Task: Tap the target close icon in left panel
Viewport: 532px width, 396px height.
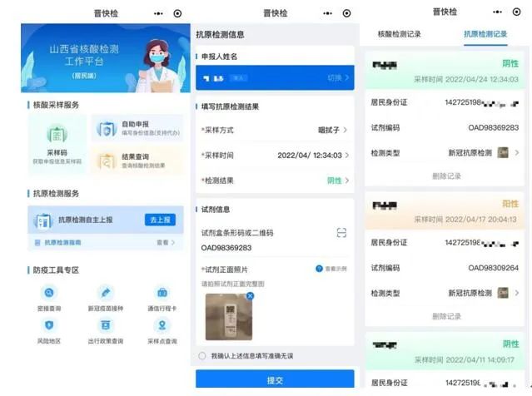Action: (x=177, y=13)
